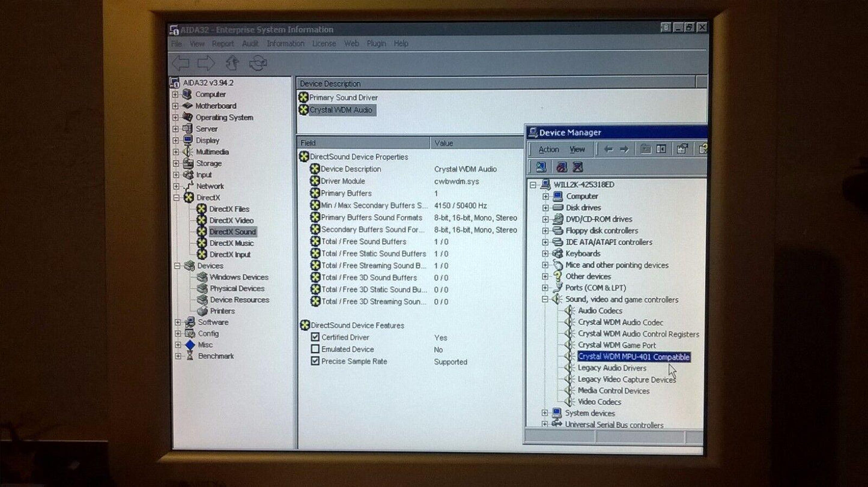Open the Report menu

(223, 44)
